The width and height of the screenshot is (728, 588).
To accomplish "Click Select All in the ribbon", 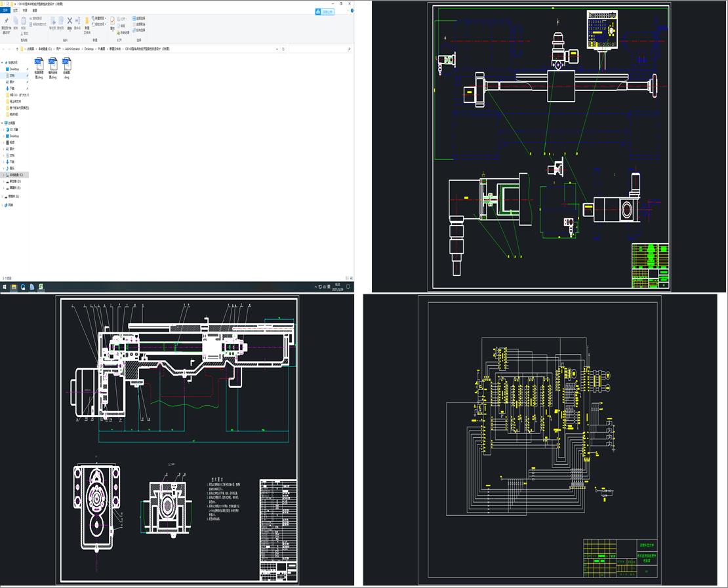I will click(x=140, y=18).
